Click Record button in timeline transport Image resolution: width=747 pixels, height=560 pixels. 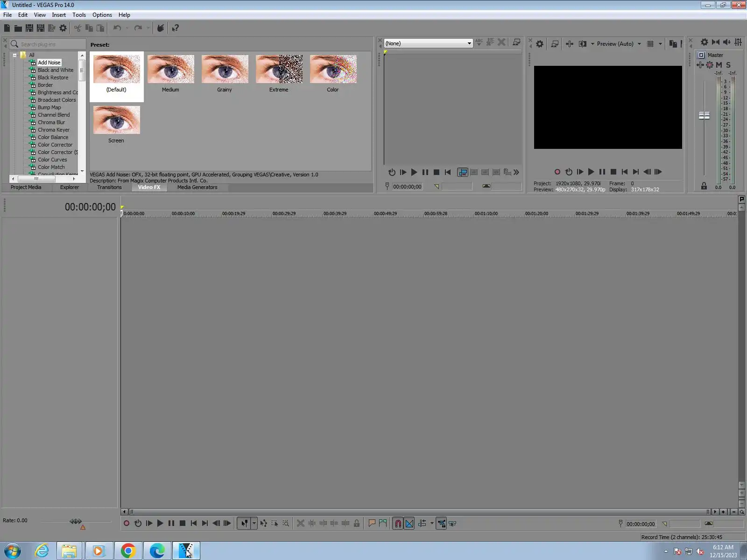tap(127, 524)
